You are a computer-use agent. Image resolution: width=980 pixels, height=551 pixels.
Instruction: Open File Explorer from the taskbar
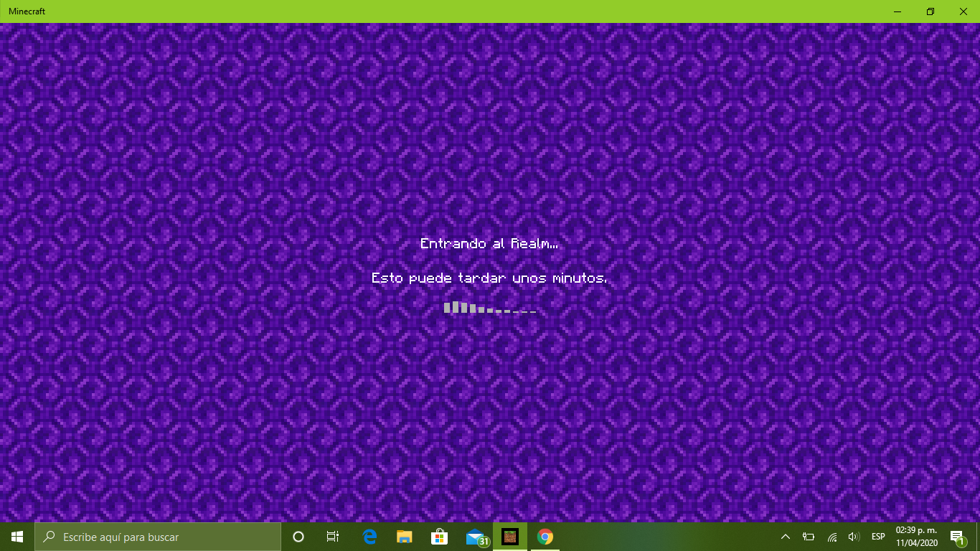[x=405, y=537]
